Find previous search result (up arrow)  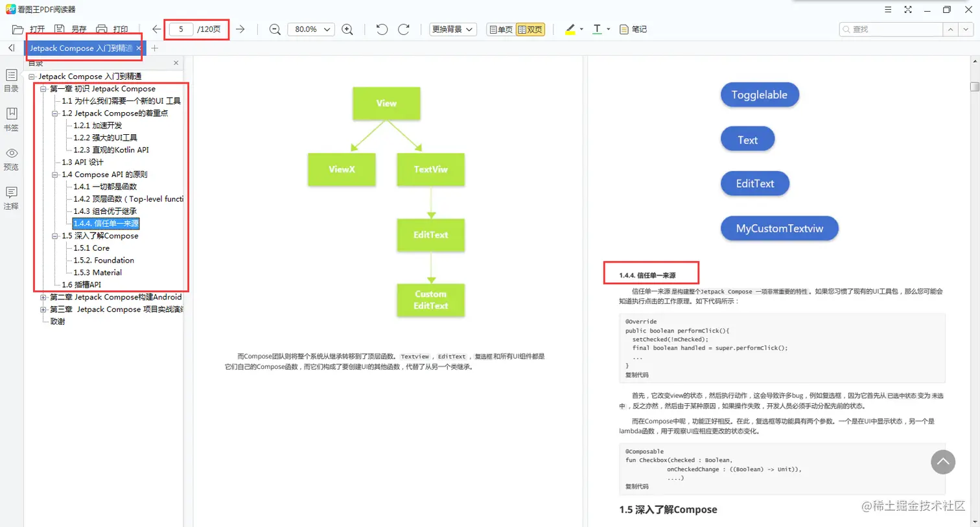pos(950,29)
